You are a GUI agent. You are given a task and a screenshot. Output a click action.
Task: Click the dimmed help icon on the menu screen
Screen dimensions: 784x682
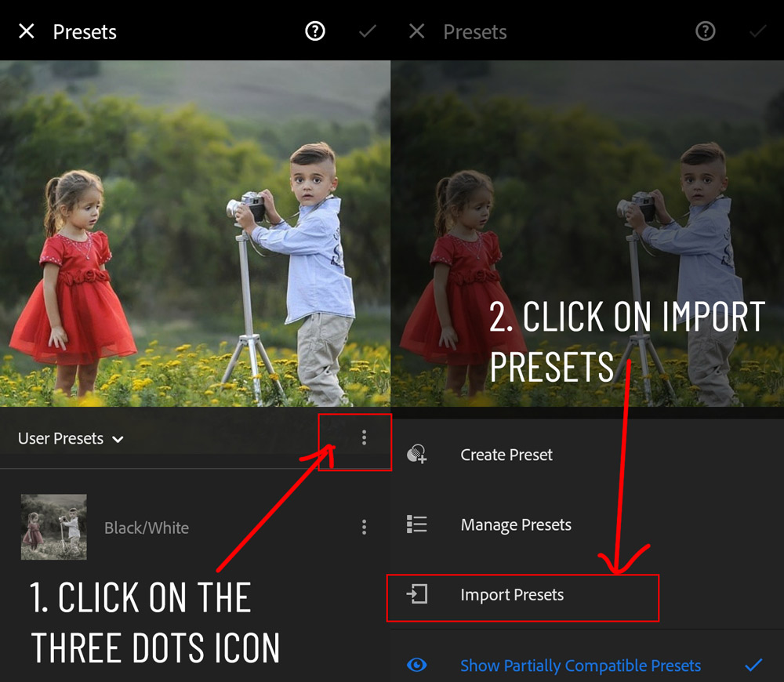click(x=705, y=31)
